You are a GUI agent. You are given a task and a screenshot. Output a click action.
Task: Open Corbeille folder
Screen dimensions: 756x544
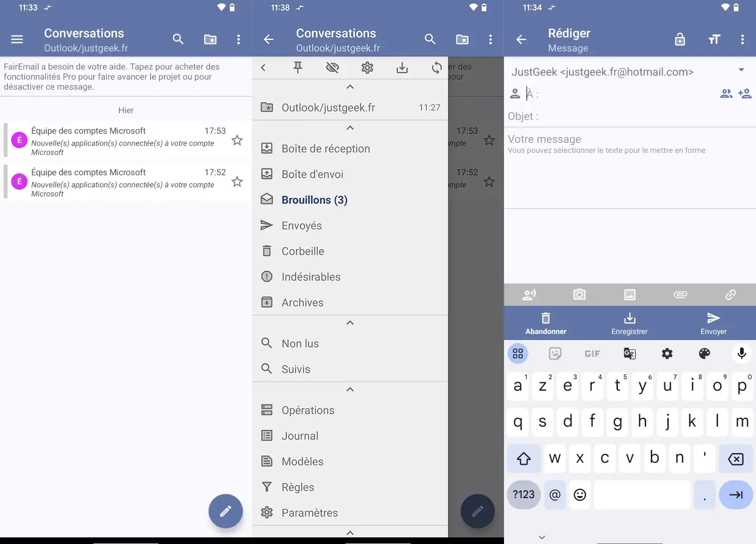click(x=350, y=251)
